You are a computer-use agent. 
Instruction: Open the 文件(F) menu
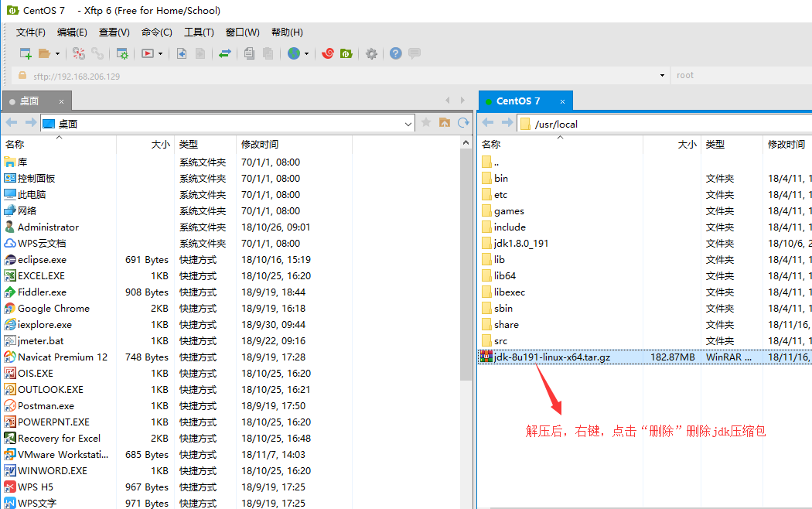[31, 32]
